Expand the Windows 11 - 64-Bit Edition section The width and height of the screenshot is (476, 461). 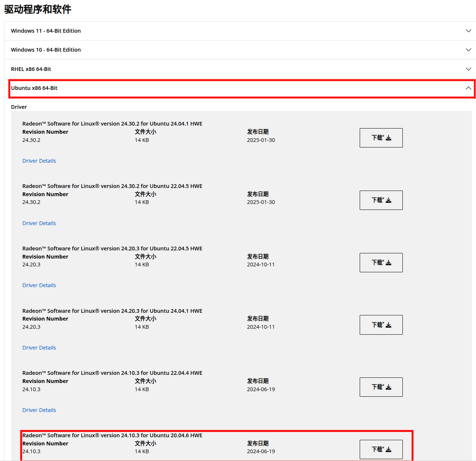coord(240,31)
